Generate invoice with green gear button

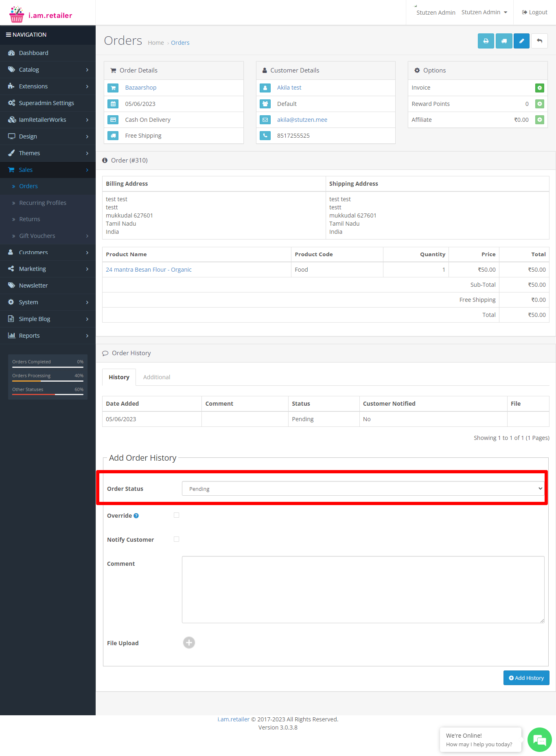pos(539,88)
